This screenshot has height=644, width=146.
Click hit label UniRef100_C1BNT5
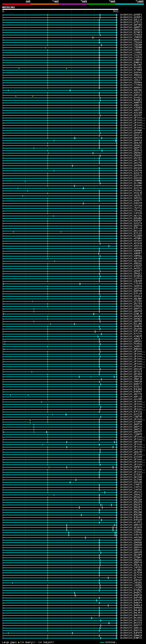(x=131, y=435)
